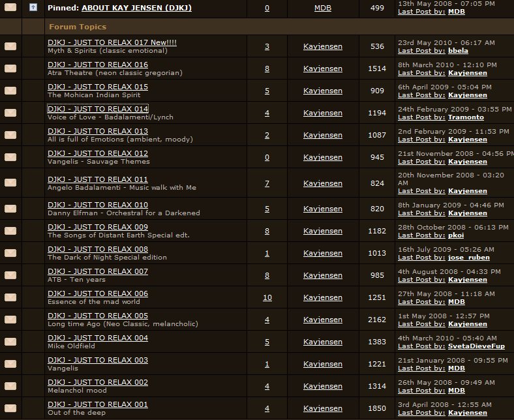Open pinned topic ABOUT KAY JENSEN (DJKJ)
The height and width of the screenshot is (420, 514).
pyautogui.click(x=136, y=8)
